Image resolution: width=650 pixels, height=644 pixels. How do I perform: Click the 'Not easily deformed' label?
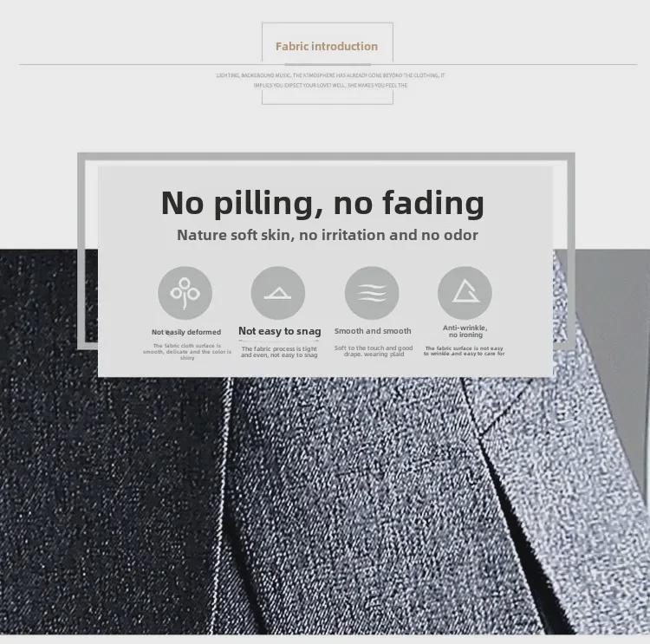(186, 332)
